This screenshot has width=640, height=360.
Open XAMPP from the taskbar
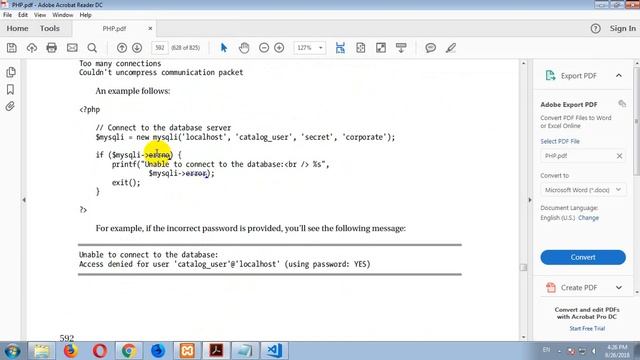click(187, 351)
